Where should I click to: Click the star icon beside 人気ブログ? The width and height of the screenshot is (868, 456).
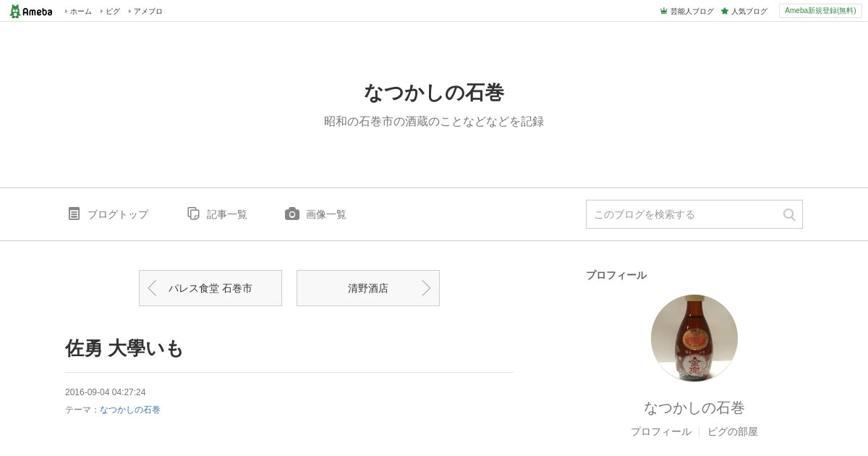tap(724, 11)
